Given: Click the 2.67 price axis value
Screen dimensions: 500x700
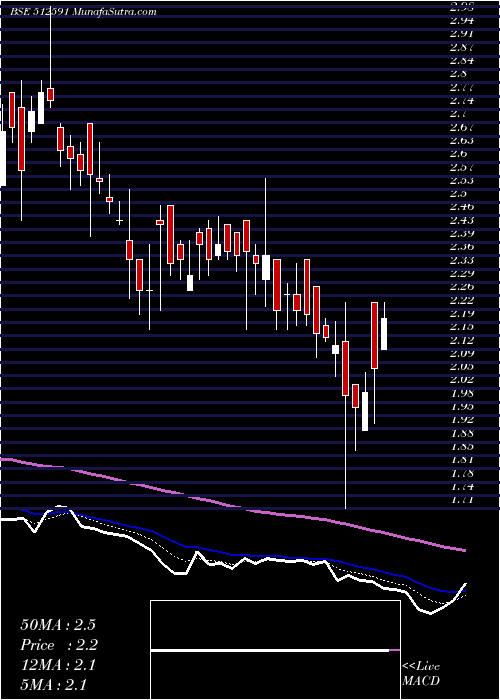Looking at the screenshot, I should point(461,127).
